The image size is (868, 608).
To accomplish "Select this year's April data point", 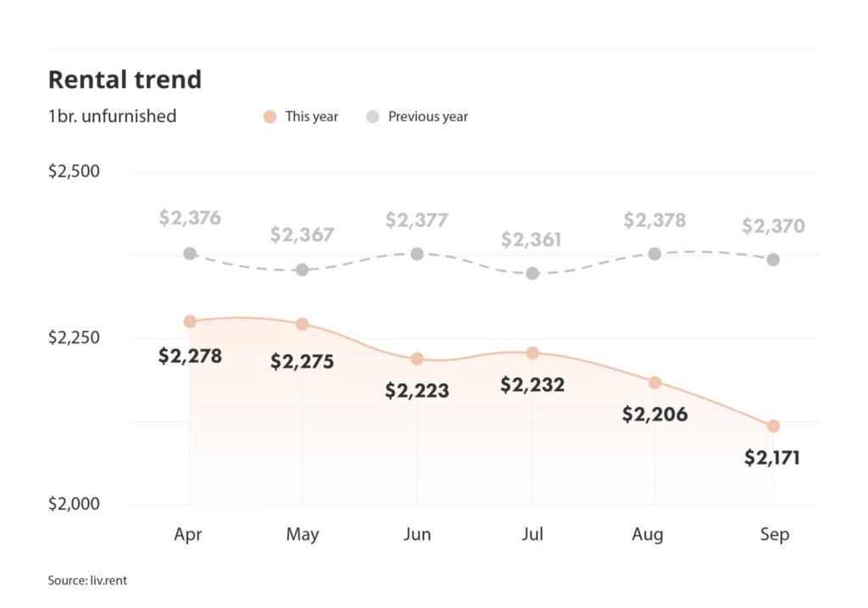I will click(190, 321).
